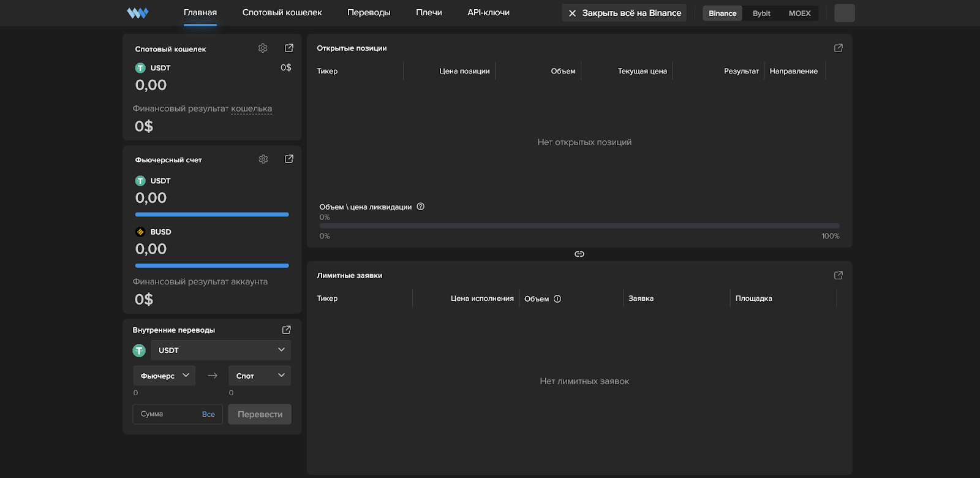Switch exchange to MOEX
Viewport: 980px width, 478px height.
799,13
